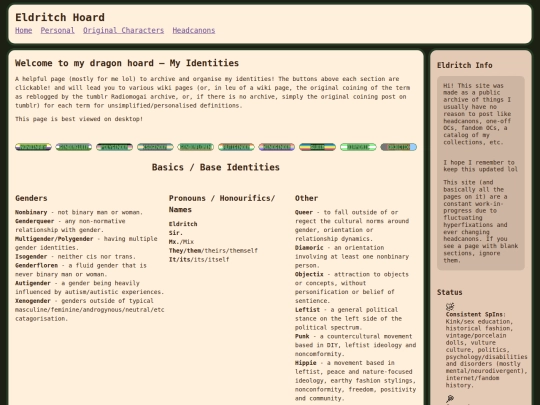This screenshot has height=405, width=540.
Task: Click the name Eldritch in the Pronouns list
Action: (x=183, y=224)
